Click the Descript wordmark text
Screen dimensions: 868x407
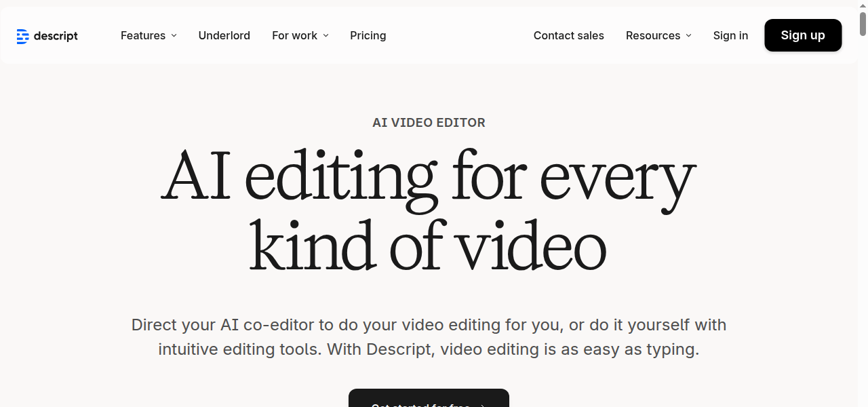point(56,36)
